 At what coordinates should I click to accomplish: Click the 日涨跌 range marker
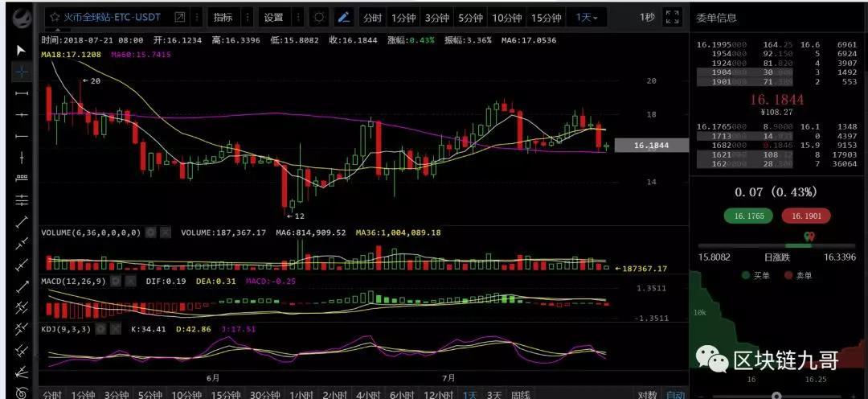click(x=809, y=238)
